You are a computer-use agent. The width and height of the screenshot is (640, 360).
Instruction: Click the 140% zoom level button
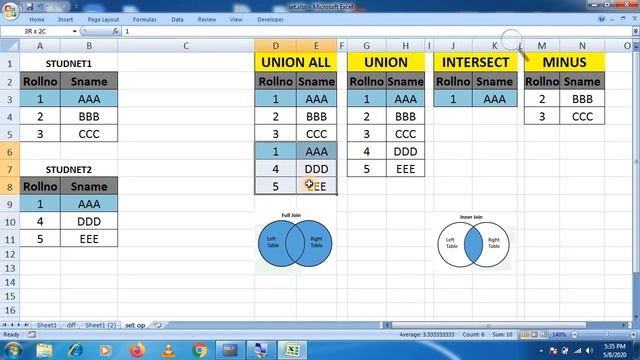coord(559,335)
